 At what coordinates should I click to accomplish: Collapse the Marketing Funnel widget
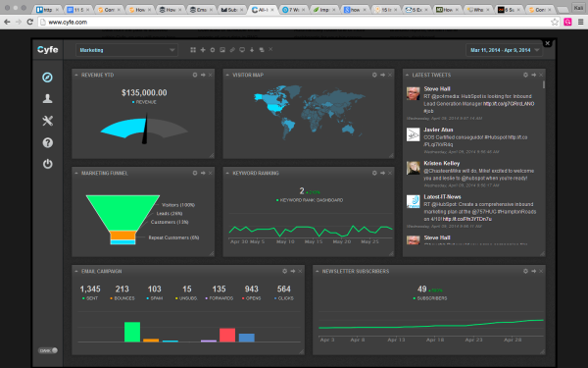pyautogui.click(x=76, y=173)
